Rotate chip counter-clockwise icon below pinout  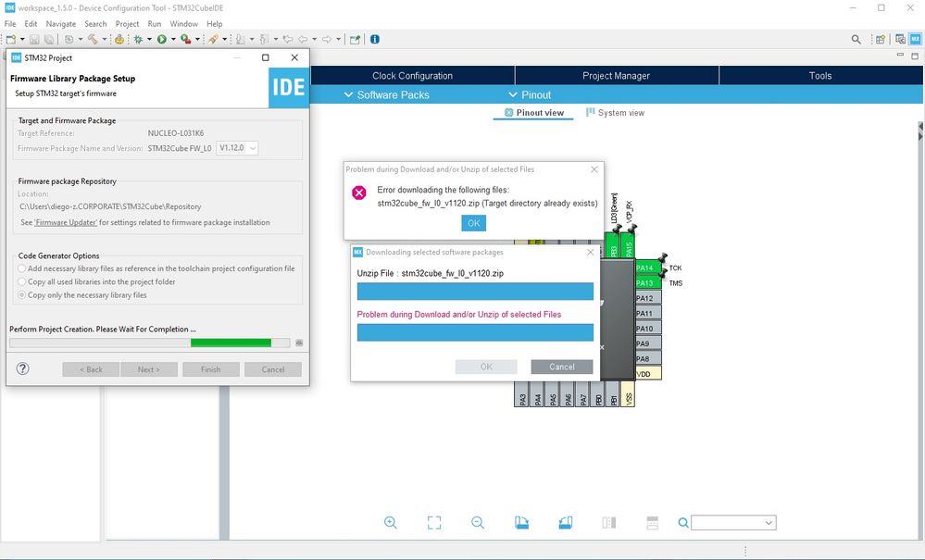[x=565, y=522]
